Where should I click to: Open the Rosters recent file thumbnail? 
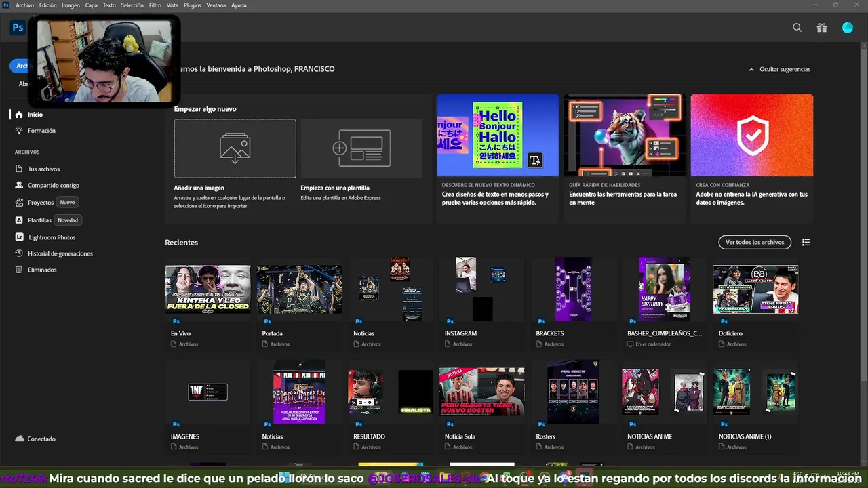[573, 392]
